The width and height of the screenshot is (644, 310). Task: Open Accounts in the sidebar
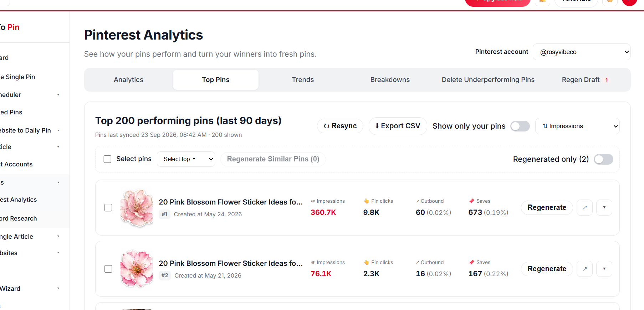click(x=16, y=165)
